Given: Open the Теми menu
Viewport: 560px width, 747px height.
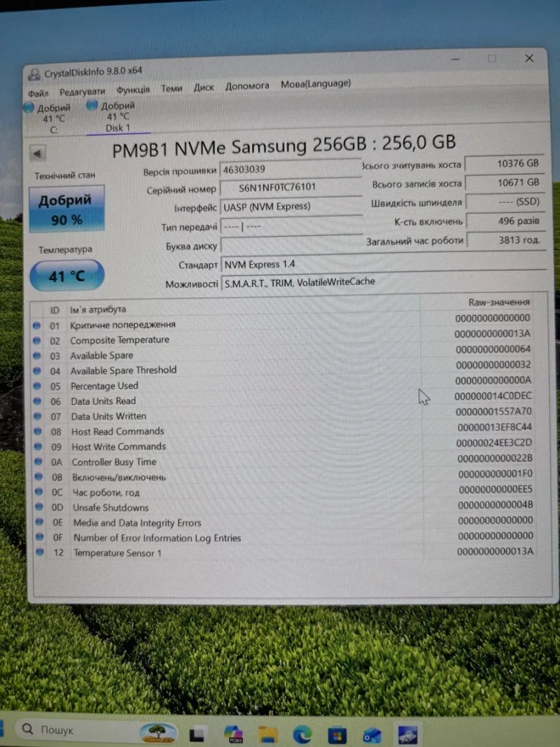Looking at the screenshot, I should [171, 88].
